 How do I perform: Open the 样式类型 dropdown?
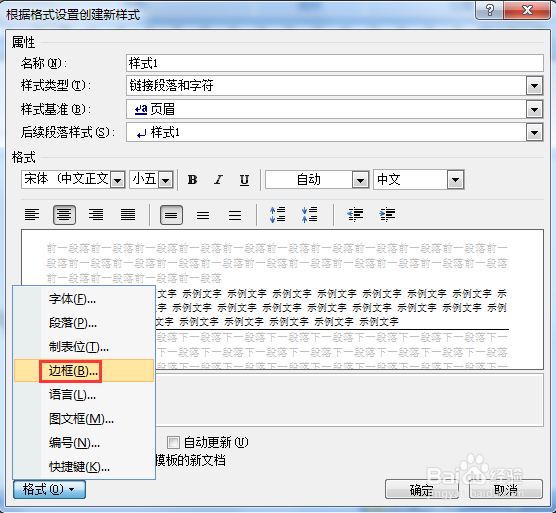click(x=535, y=85)
